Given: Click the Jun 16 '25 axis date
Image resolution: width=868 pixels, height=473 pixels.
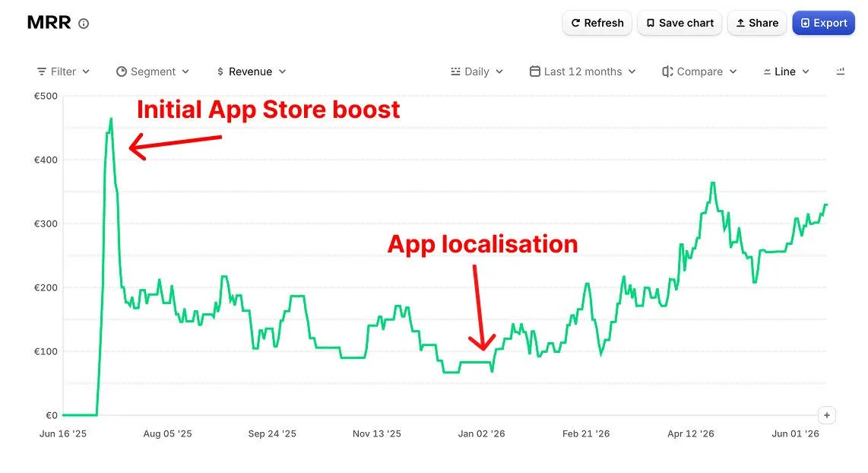Looking at the screenshot, I should [63, 433].
